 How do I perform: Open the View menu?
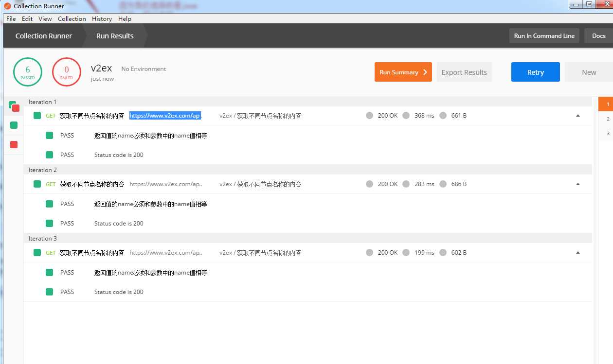pyautogui.click(x=45, y=18)
